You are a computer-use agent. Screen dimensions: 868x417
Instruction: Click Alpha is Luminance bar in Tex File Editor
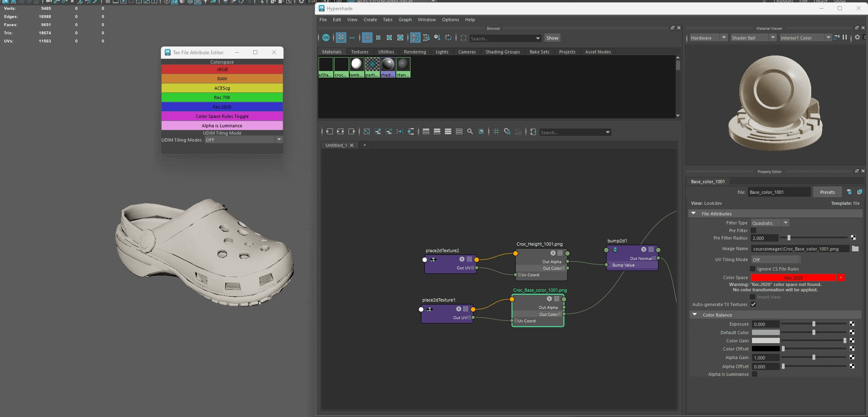pos(222,126)
